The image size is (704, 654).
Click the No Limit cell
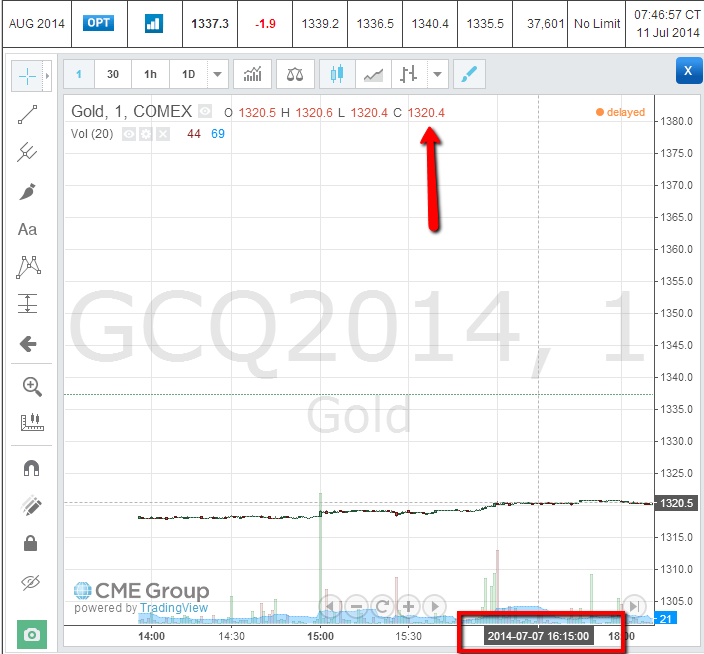pyautogui.click(x=597, y=23)
